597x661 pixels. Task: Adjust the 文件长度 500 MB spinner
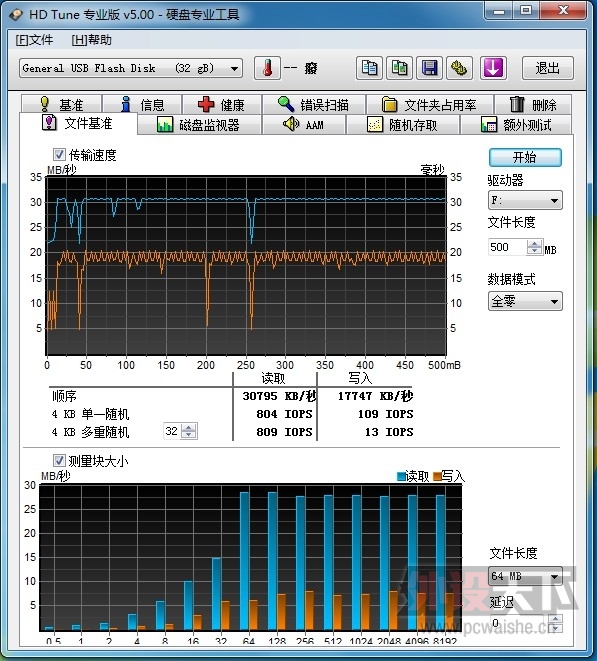[534, 247]
